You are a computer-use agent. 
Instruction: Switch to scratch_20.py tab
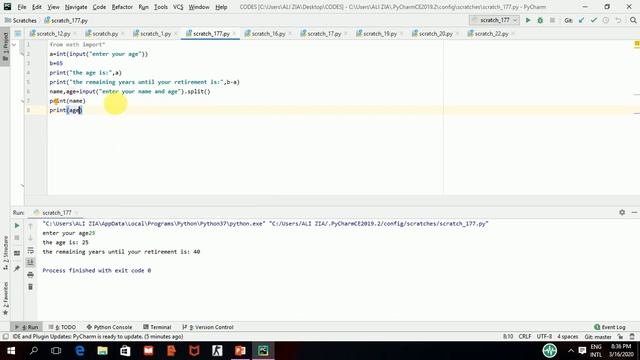[x=436, y=33]
